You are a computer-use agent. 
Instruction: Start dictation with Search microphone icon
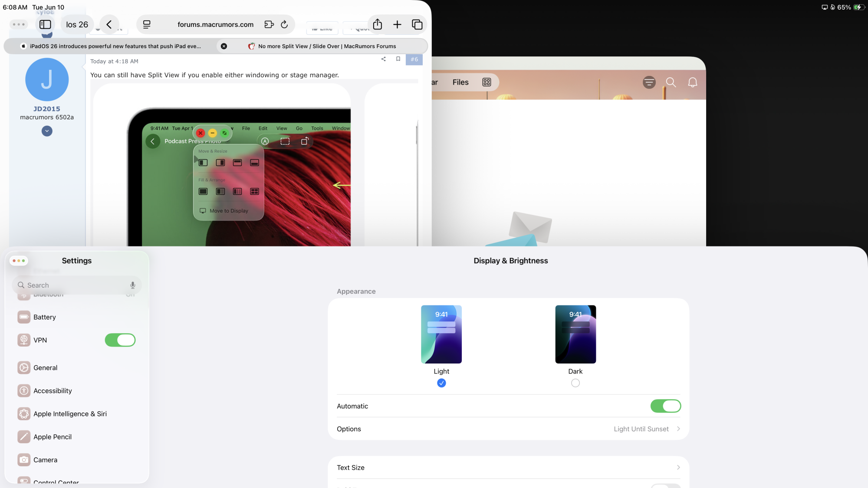point(133,285)
